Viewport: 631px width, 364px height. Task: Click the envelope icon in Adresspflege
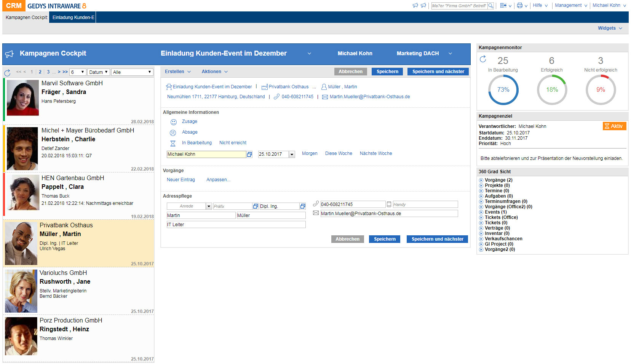[316, 213]
